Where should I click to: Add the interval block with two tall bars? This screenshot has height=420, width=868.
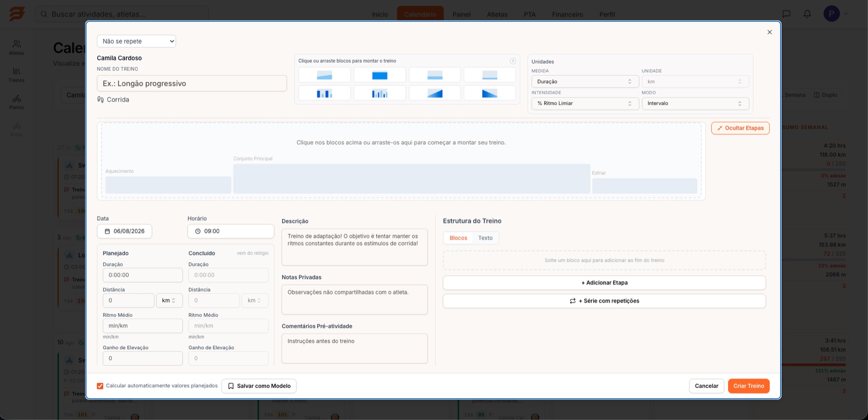tap(325, 93)
